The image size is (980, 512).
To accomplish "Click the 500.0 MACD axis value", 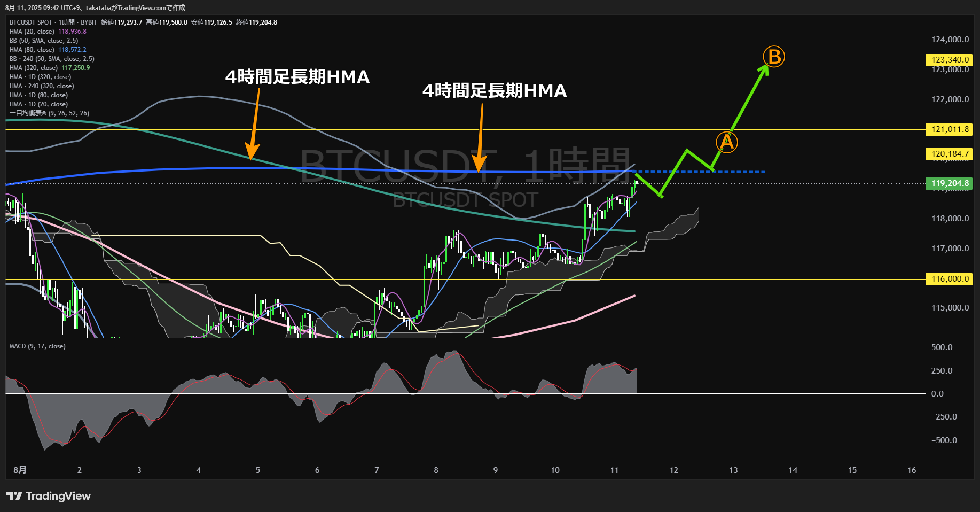I will 942,347.
